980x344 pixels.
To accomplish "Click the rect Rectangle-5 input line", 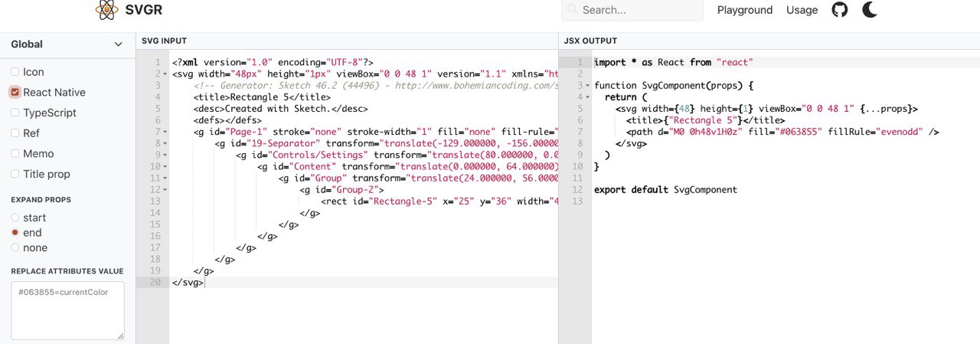I will 439,201.
